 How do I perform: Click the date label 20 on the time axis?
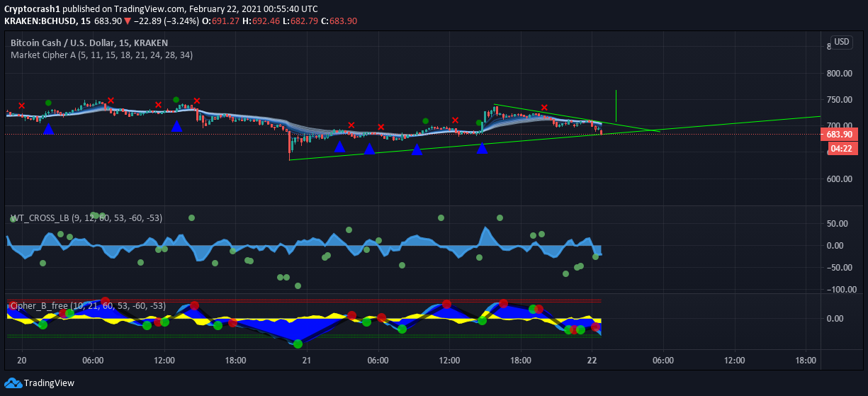point(21,360)
